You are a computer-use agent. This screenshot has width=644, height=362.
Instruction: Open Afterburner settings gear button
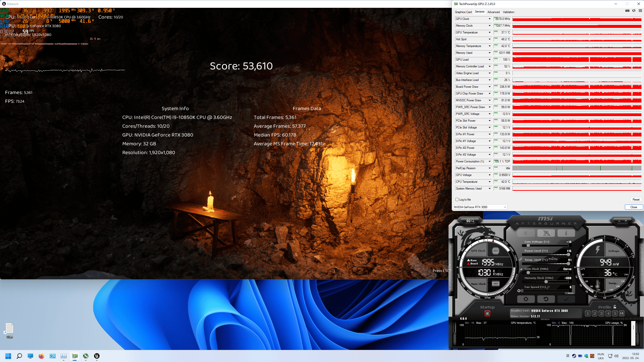pos(526,299)
